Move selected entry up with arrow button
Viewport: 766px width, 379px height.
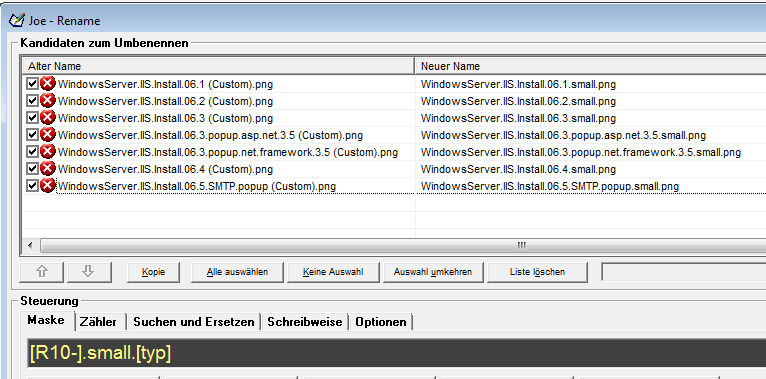pos(42,272)
